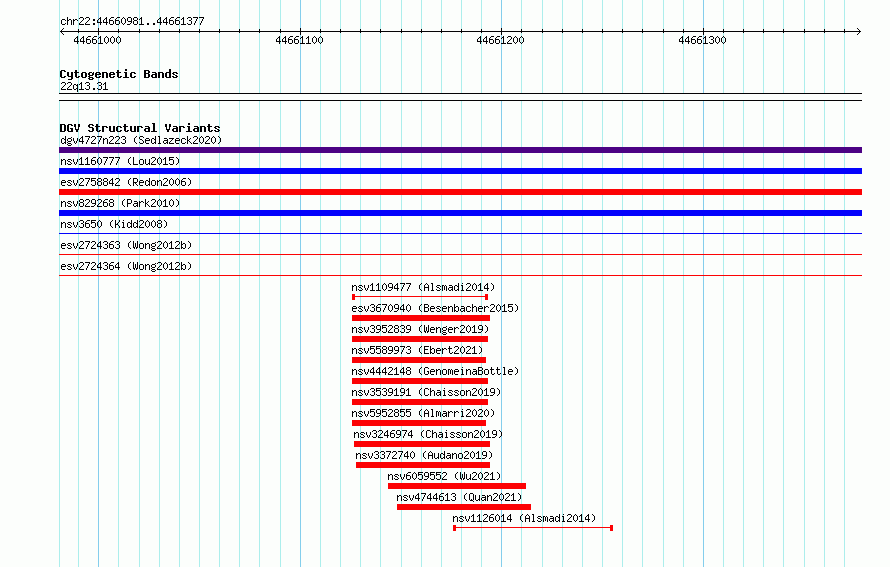The width and height of the screenshot is (890, 567).
Task: Click the blue bar of nsv829268 (Park2010)
Action: pos(460,213)
